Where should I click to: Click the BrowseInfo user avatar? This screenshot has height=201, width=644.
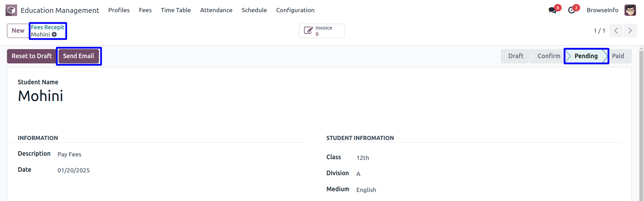click(x=630, y=10)
